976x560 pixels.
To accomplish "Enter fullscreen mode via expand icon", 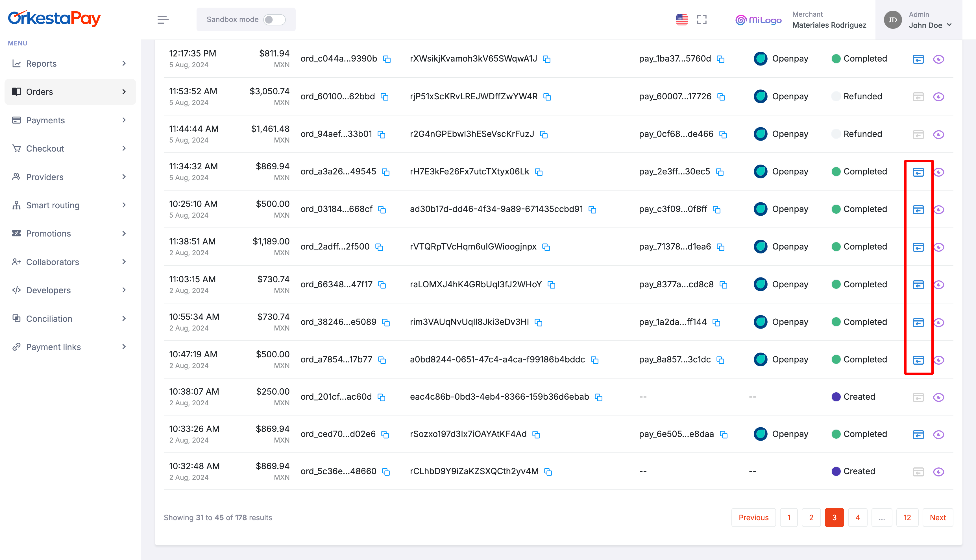I will [702, 19].
